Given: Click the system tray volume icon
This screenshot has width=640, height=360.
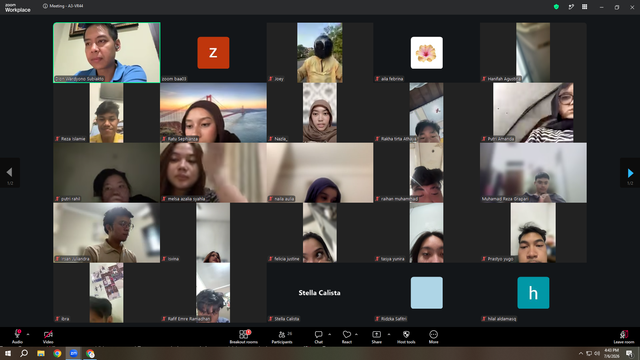Looking at the screenshot, I should click(x=597, y=353).
